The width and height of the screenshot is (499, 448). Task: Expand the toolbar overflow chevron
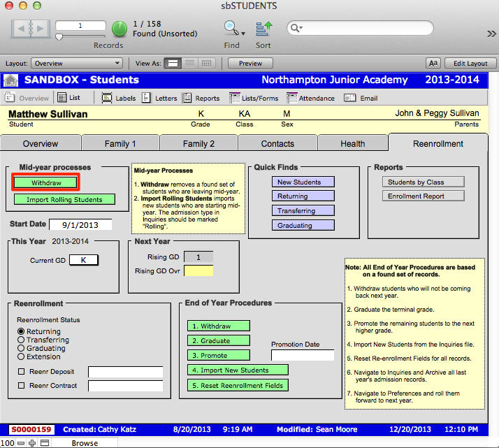pos(491,33)
